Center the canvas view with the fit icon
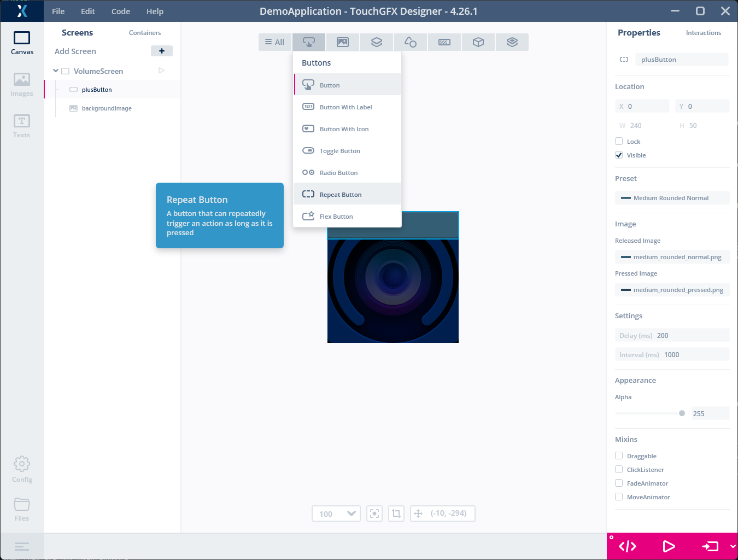 point(374,514)
